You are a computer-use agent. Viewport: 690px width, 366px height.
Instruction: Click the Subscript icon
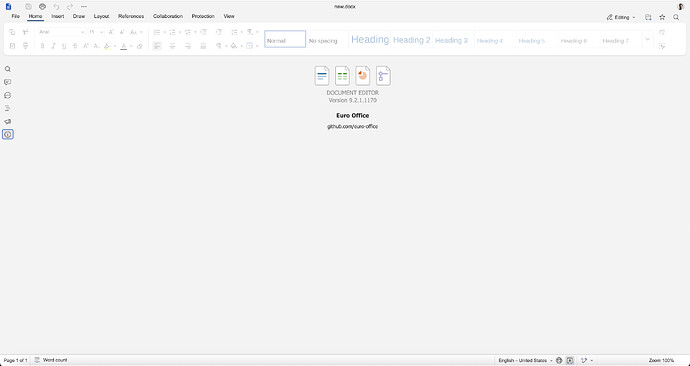pyautogui.click(x=96, y=46)
